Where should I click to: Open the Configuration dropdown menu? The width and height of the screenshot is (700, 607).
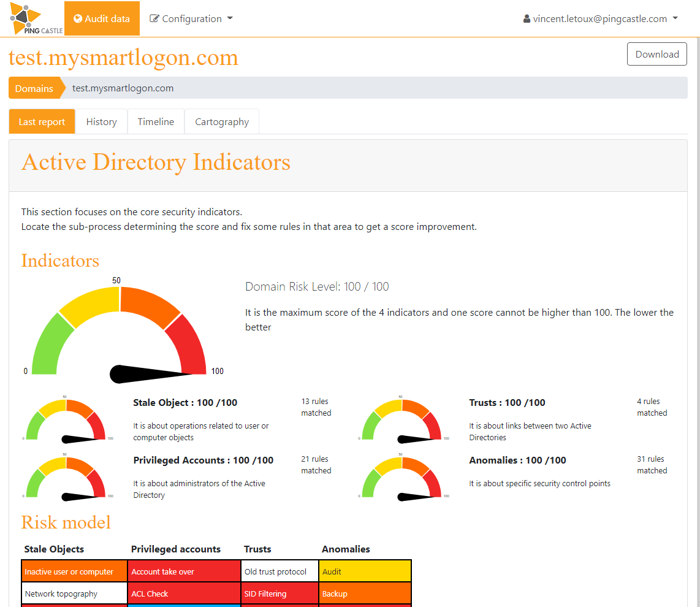tap(191, 18)
